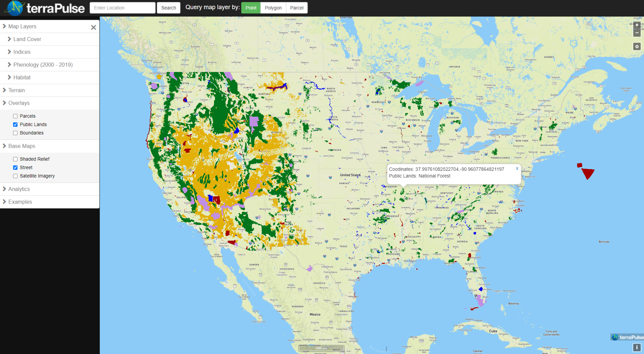Click the terraPulse watermark logo on map
This screenshot has height=354, width=644.
click(x=627, y=337)
